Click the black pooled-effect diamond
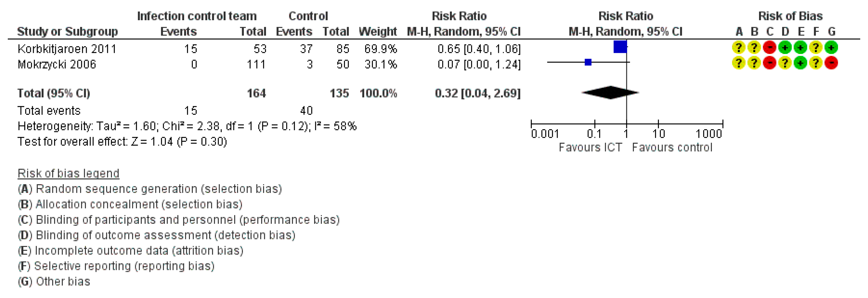Viewport: 868px width, 298px height. [x=610, y=92]
